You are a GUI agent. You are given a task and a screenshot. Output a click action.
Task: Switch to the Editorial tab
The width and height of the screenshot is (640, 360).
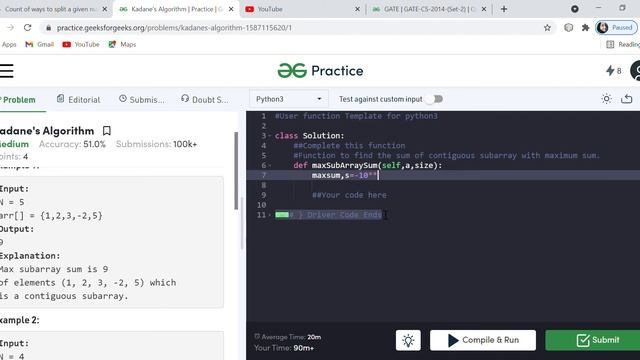pyautogui.click(x=78, y=99)
